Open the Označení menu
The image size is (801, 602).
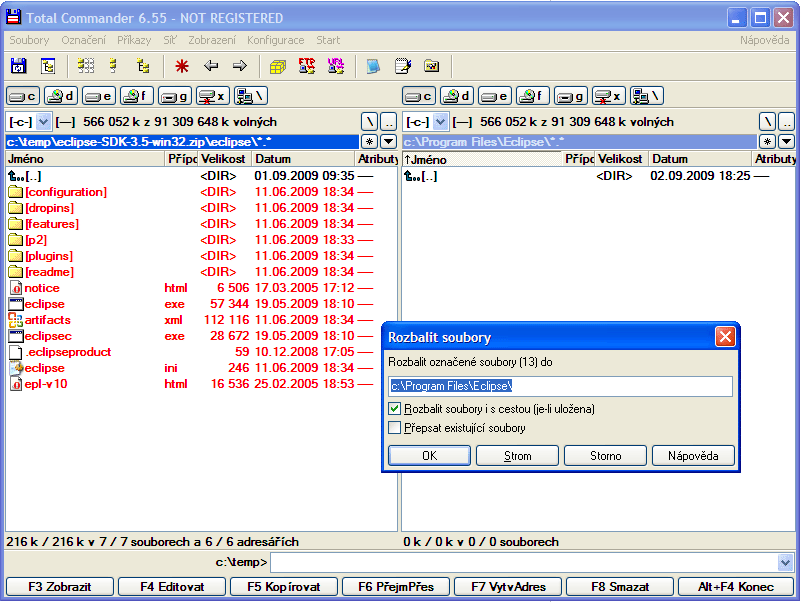(84, 40)
